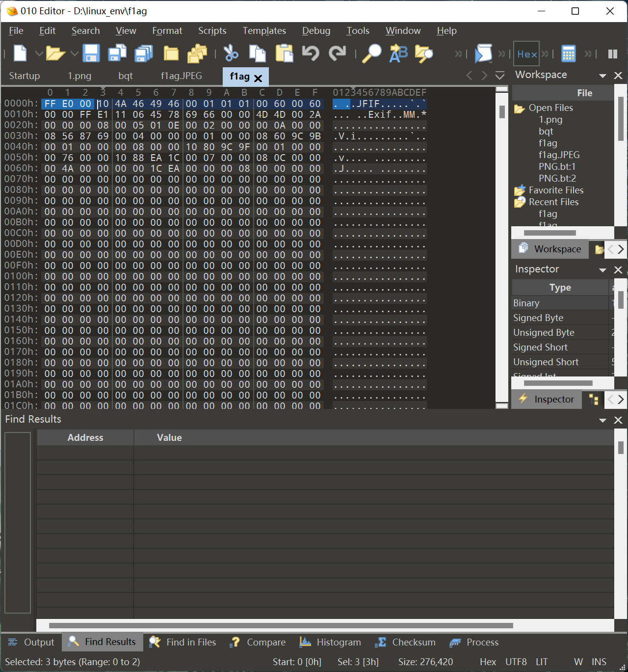Viewport: 628px width, 672px height.
Task: Expand the Open file dropdown arrow
Action: pyautogui.click(x=75, y=53)
